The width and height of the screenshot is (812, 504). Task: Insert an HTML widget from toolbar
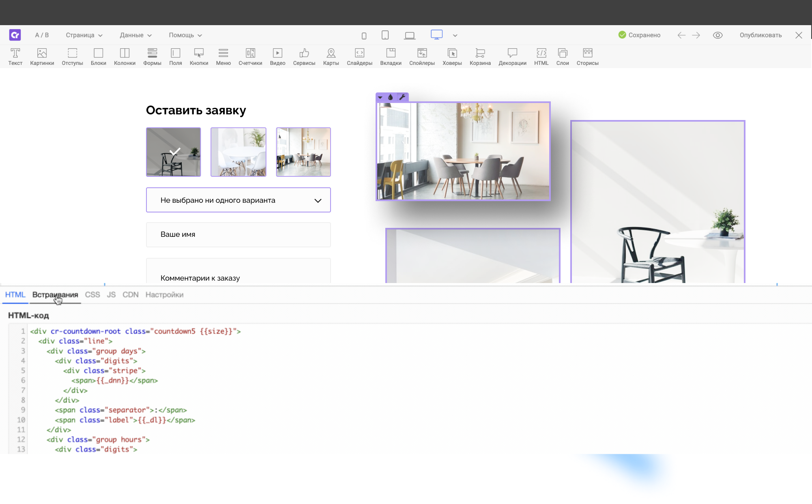pyautogui.click(x=541, y=57)
